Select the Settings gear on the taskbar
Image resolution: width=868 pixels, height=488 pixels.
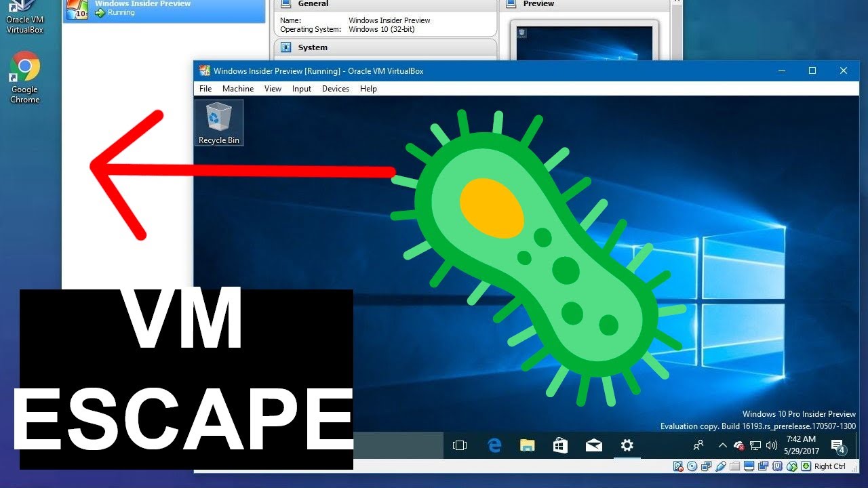[627, 445]
